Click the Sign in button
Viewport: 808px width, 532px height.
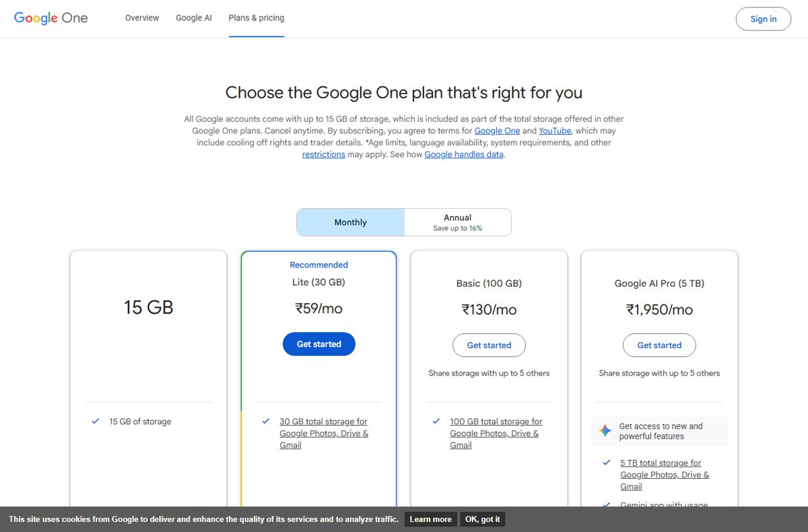tap(764, 19)
